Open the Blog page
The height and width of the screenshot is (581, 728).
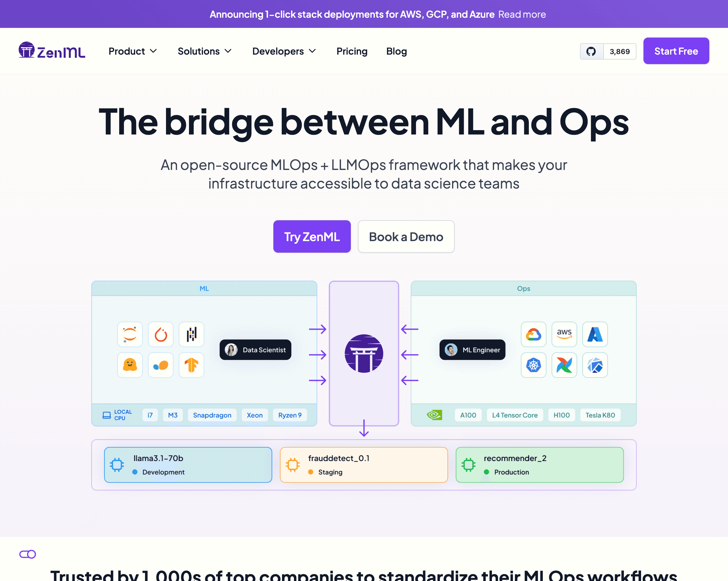click(396, 51)
